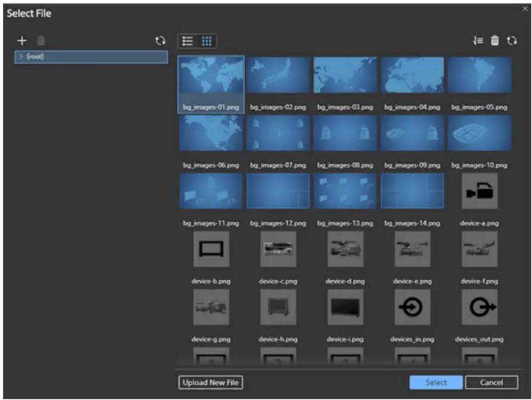Click the devices_in.png filename label
Viewport: 532px width, 400px height.
(x=413, y=339)
